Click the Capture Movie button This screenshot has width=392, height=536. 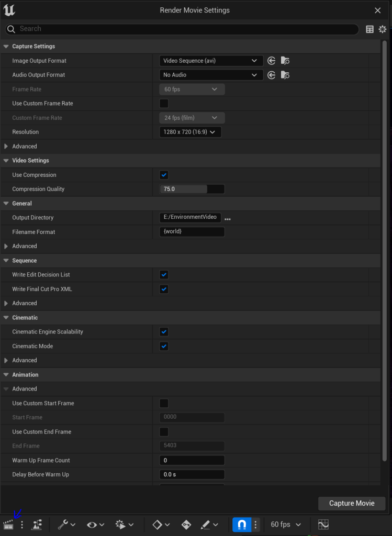[352, 503]
